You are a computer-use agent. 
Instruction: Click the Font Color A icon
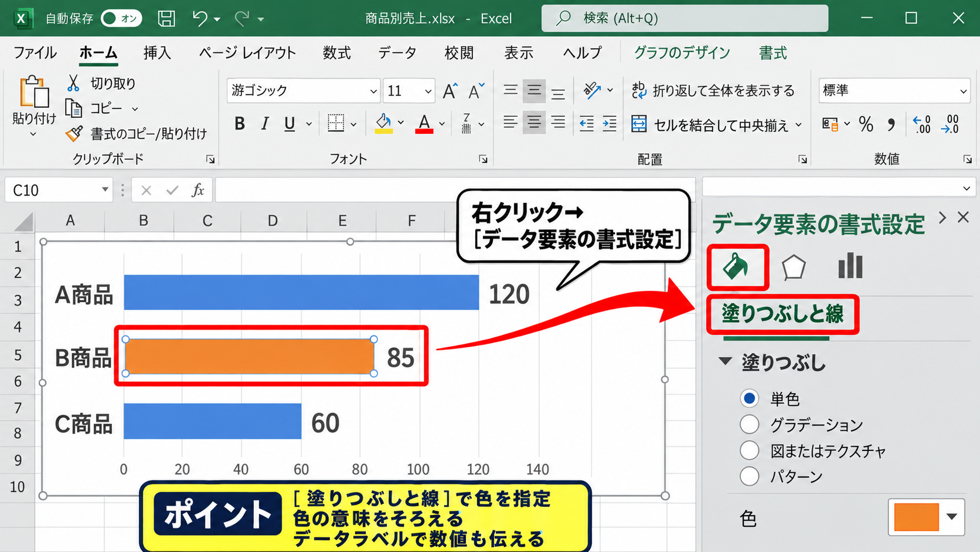pyautogui.click(x=424, y=123)
